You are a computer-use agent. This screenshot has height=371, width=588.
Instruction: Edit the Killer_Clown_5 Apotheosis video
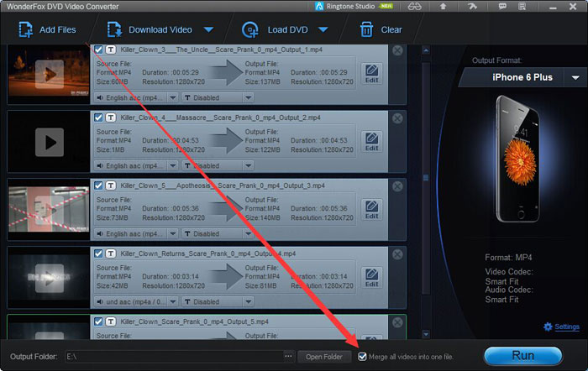(371, 210)
